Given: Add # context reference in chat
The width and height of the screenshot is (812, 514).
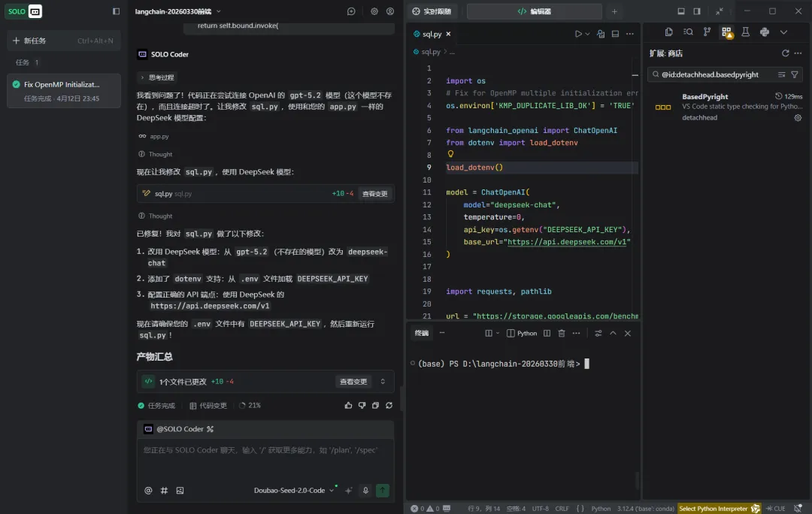Looking at the screenshot, I should click(x=164, y=490).
